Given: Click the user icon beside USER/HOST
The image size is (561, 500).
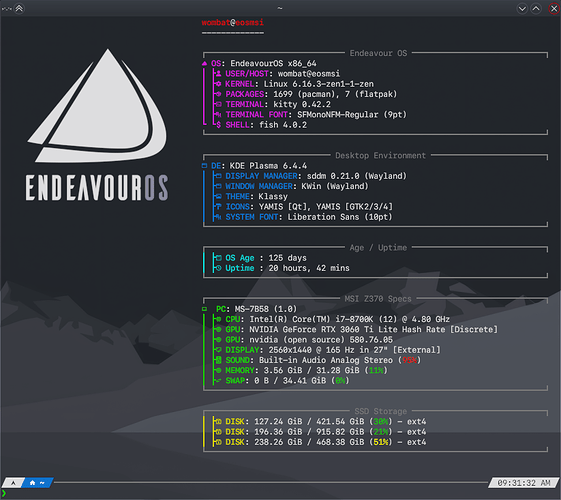Looking at the screenshot, I should (218, 74).
